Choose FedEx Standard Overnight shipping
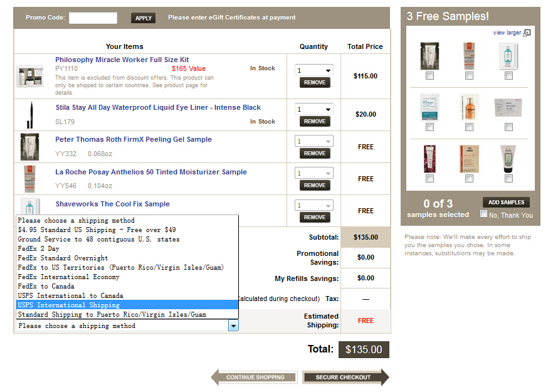Screen dimensions: 553x392 click(x=127, y=258)
